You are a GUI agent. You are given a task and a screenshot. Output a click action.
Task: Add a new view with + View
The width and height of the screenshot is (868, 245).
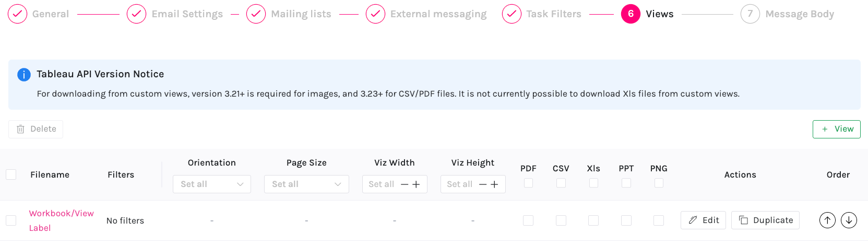(836, 129)
